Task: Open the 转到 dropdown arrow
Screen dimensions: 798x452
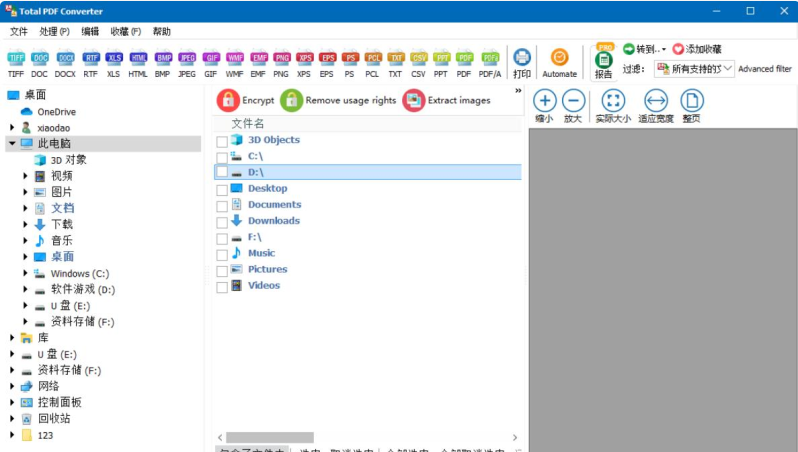Action: pos(664,49)
